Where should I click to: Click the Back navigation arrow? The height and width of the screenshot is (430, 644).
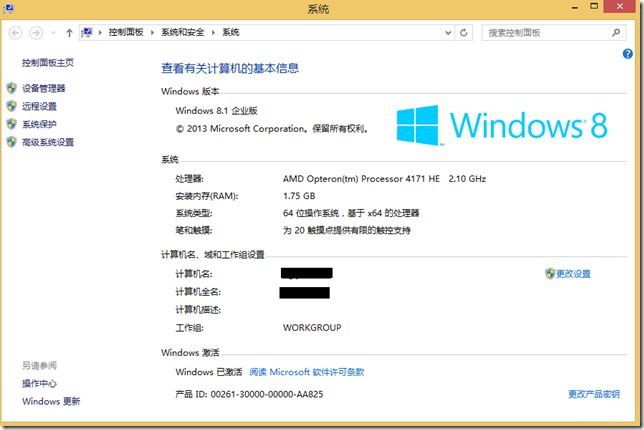point(16,33)
